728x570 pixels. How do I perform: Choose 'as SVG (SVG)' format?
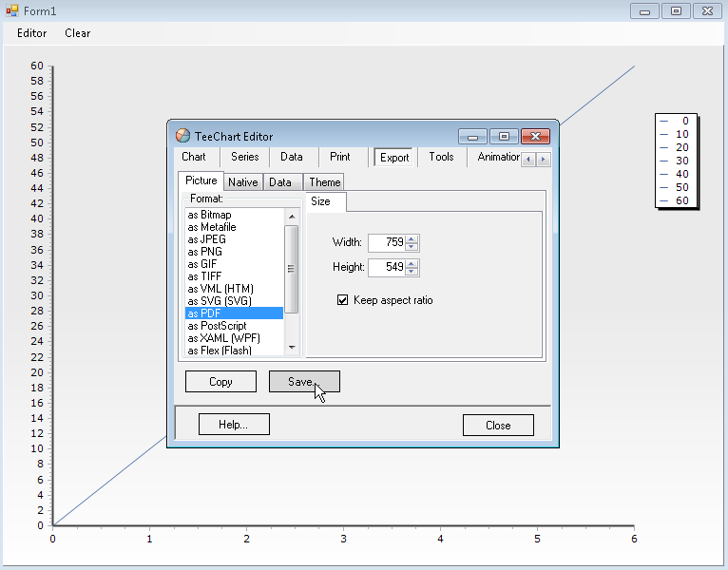[234, 301]
